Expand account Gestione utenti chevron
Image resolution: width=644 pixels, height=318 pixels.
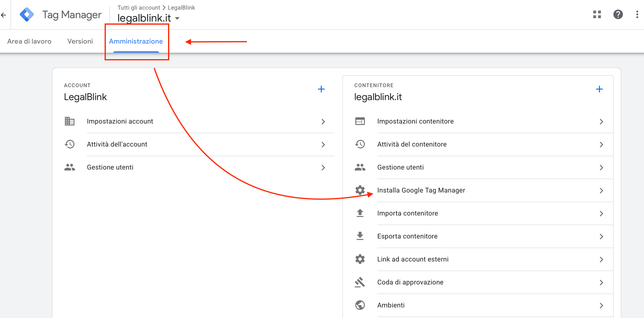(323, 168)
